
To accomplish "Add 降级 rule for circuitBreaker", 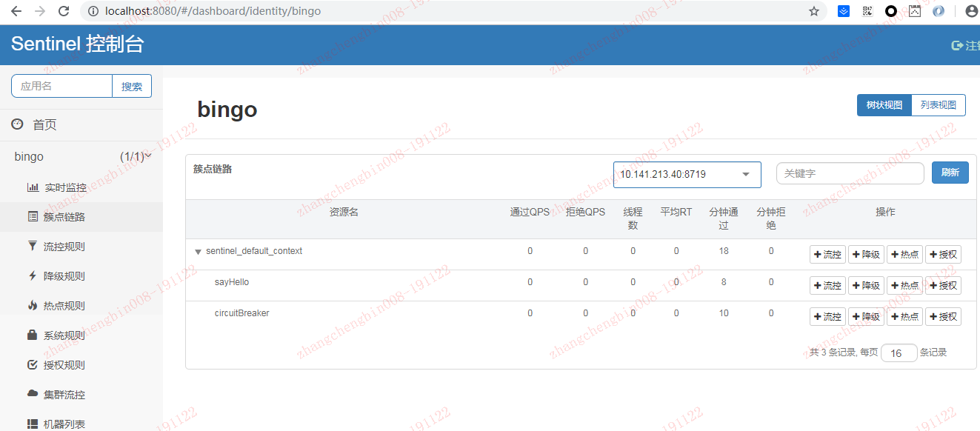I will 866,317.
